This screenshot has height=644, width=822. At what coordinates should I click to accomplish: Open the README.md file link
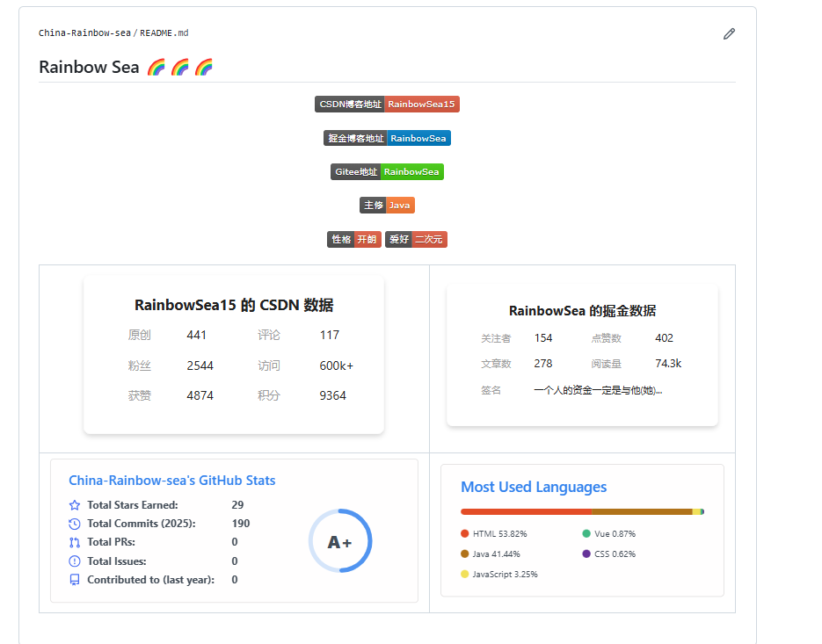click(x=164, y=33)
